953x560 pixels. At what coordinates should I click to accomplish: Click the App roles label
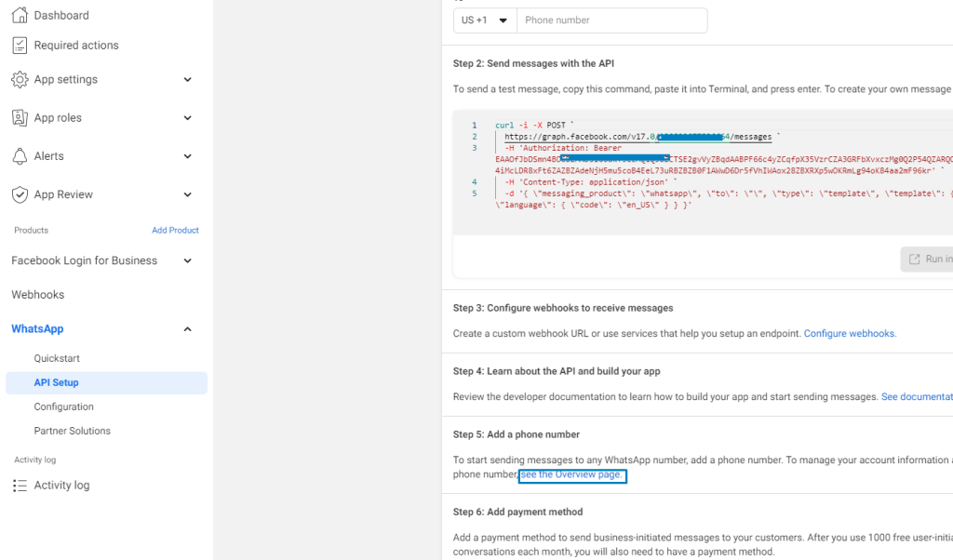click(x=58, y=118)
